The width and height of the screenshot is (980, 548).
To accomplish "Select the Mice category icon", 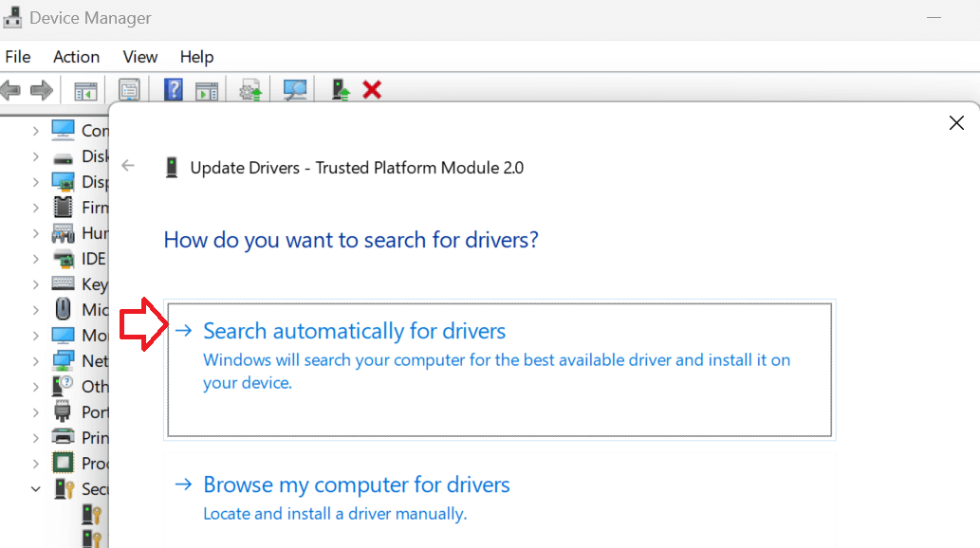I will 64,309.
